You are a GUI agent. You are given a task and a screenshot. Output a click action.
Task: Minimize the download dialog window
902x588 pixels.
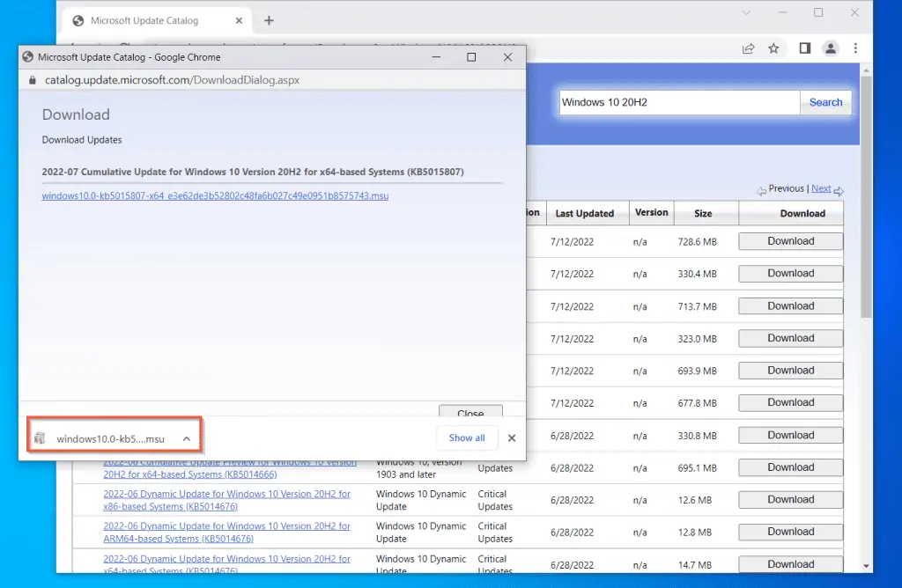point(436,57)
